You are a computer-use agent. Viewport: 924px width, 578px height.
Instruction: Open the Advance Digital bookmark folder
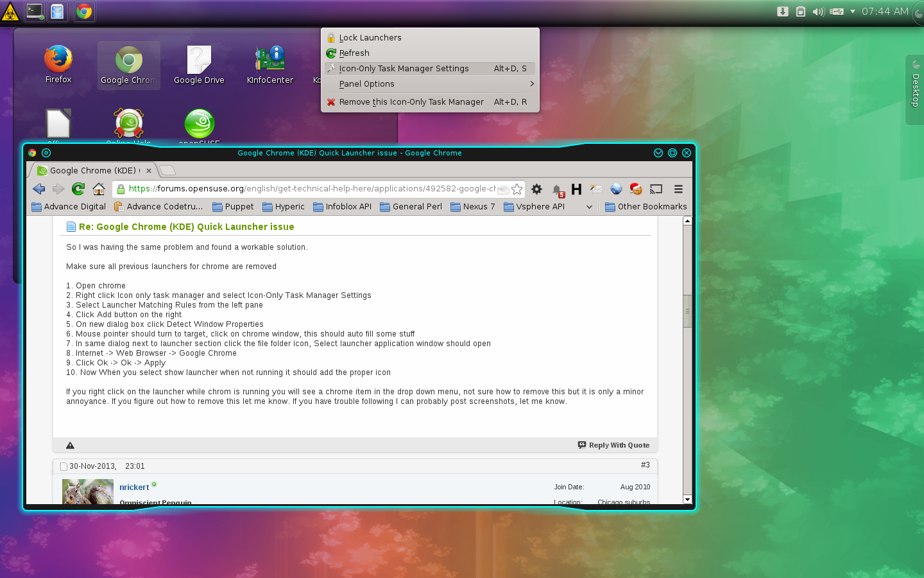click(x=69, y=207)
